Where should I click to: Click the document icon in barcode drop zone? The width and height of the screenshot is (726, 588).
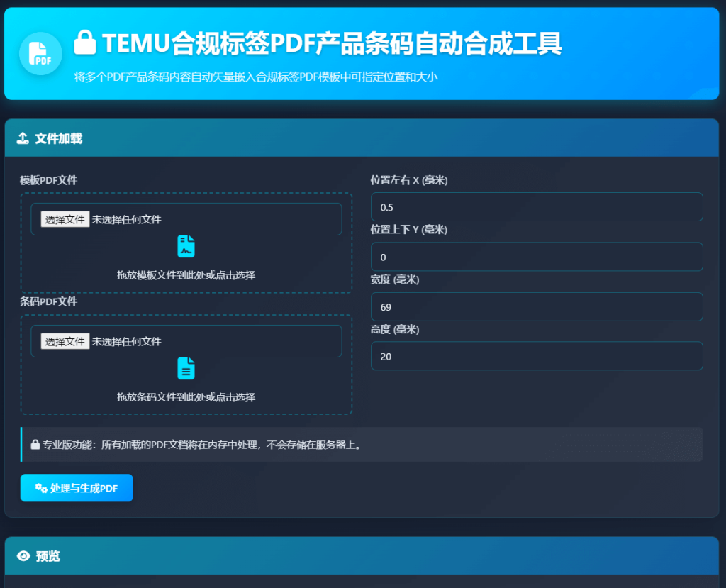(186, 368)
